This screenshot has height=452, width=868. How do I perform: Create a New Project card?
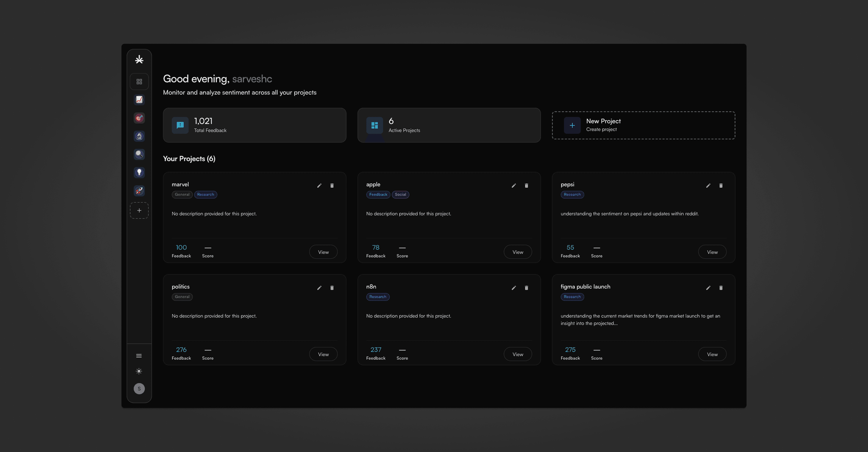tap(643, 125)
